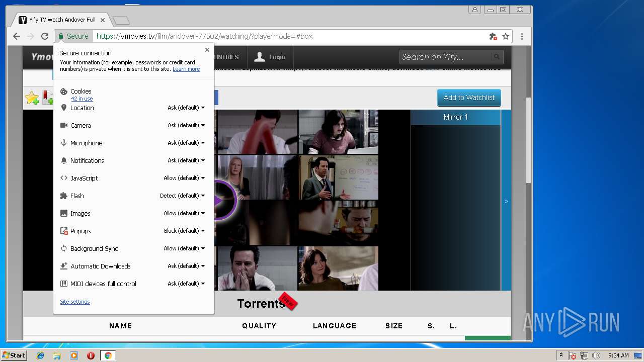Expand the side panel arrow beside Mirror
Image resolution: width=644 pixels, height=362 pixels.
coord(506,201)
